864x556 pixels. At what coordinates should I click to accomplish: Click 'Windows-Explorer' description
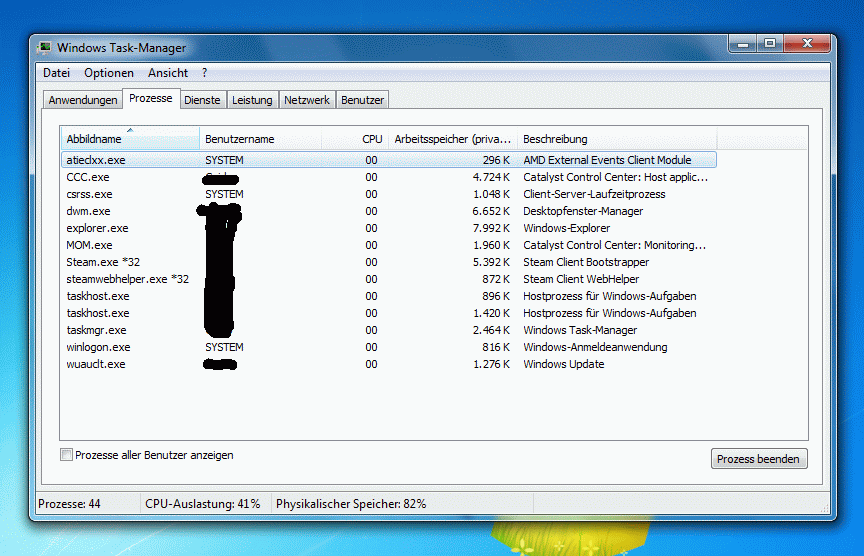pos(566,228)
